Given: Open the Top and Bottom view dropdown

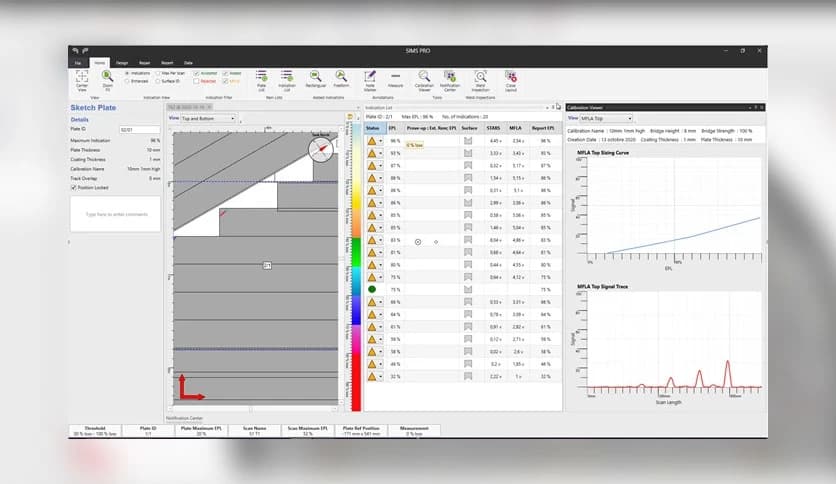Looking at the screenshot, I should (x=209, y=118).
